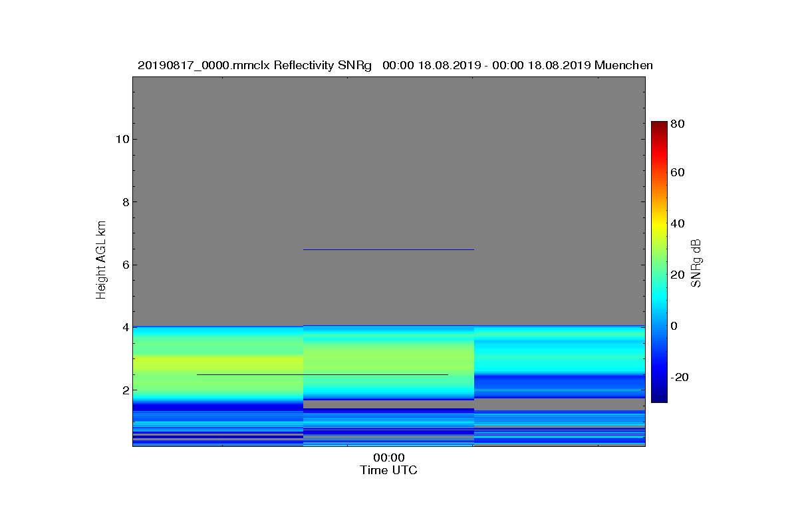Click the '00:00' x-axis tick label
Screen dimensions: 798x532
[x=389, y=458]
